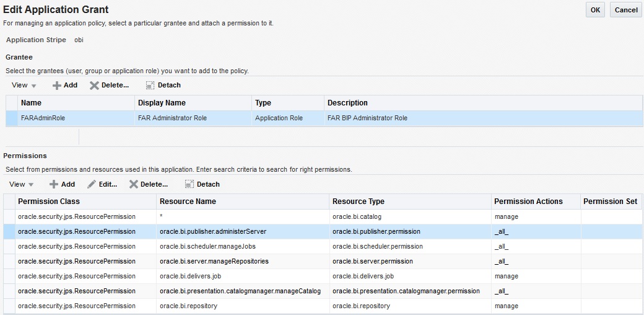Click the Delete X icon in Permissions toolbar
Image resolution: width=644 pixels, height=315 pixels.
click(x=133, y=184)
